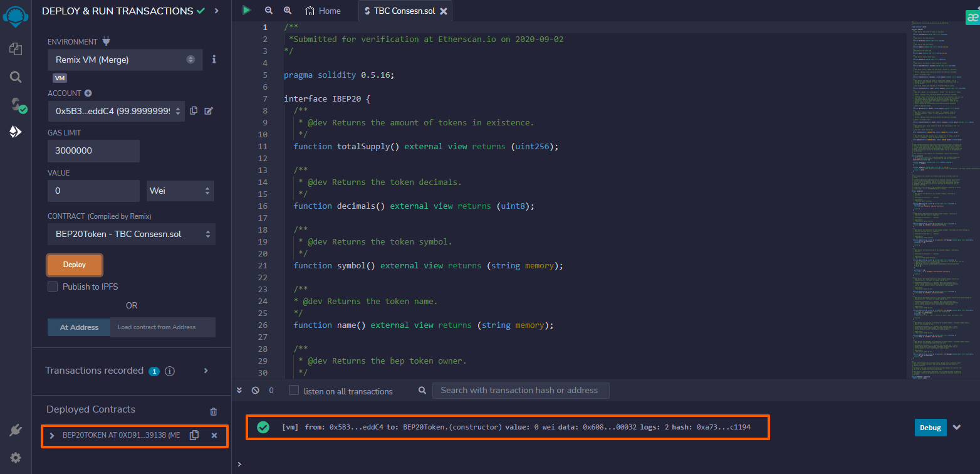Viewport: 980px width, 474px height.
Task: Expand transaction details chevron next to Debug
Action: click(x=957, y=427)
